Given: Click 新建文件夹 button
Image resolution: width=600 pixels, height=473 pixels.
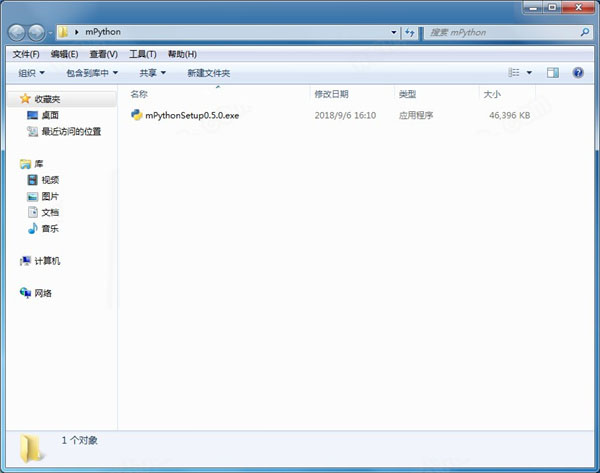Looking at the screenshot, I should click(209, 73).
